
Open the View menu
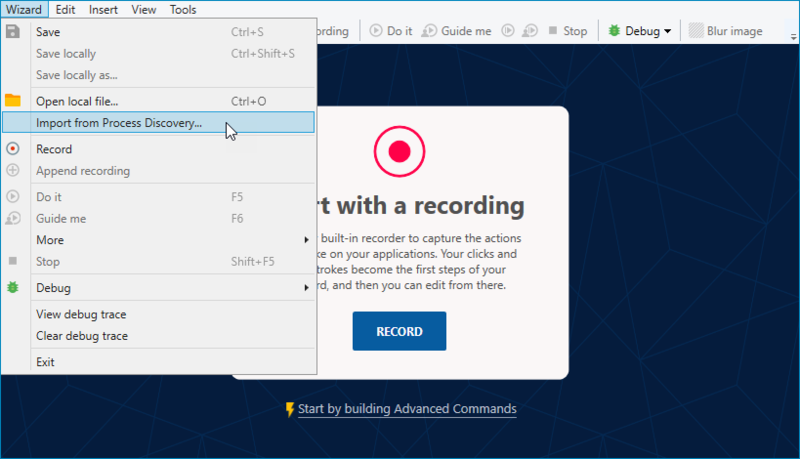point(143,9)
